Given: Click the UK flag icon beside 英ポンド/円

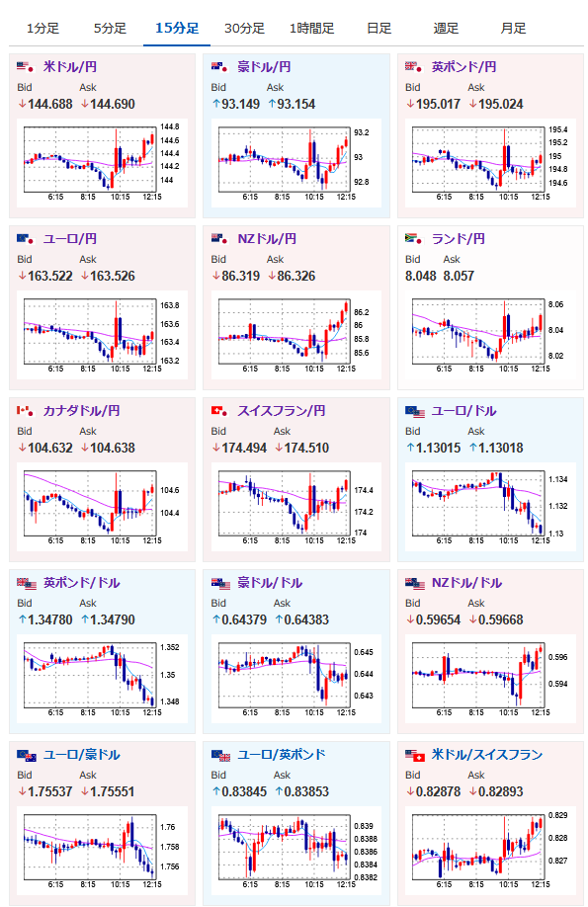Looking at the screenshot, I should 414,67.
